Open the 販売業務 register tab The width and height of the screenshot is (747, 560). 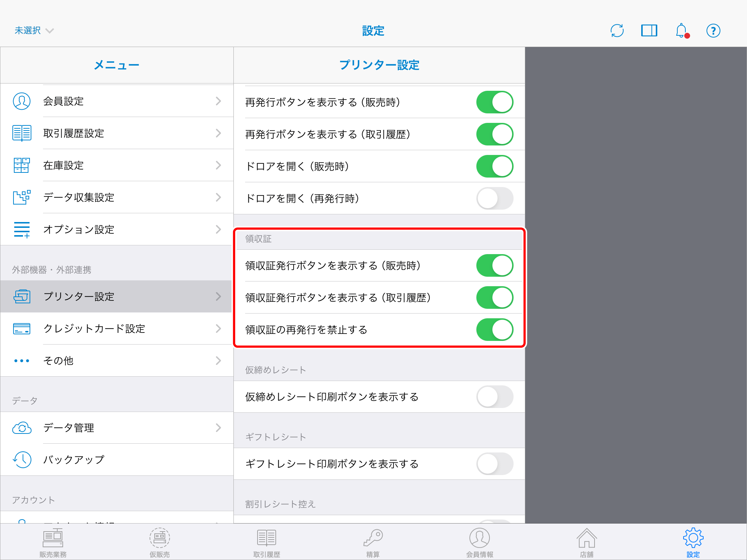pos(53,542)
